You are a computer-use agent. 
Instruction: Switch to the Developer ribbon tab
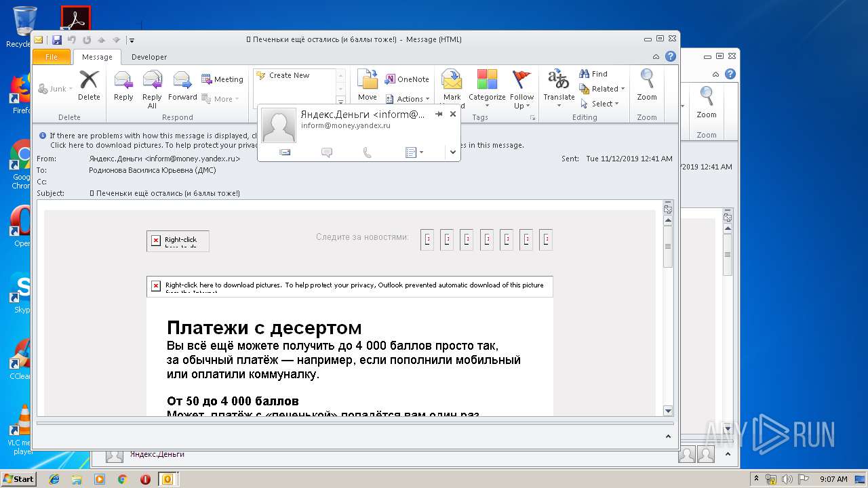(x=149, y=57)
